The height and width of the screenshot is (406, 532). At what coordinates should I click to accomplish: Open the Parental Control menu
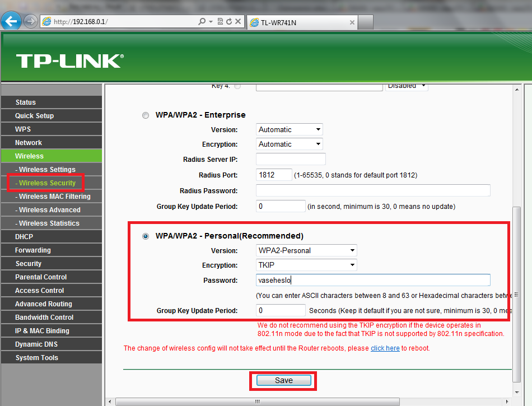click(x=52, y=277)
